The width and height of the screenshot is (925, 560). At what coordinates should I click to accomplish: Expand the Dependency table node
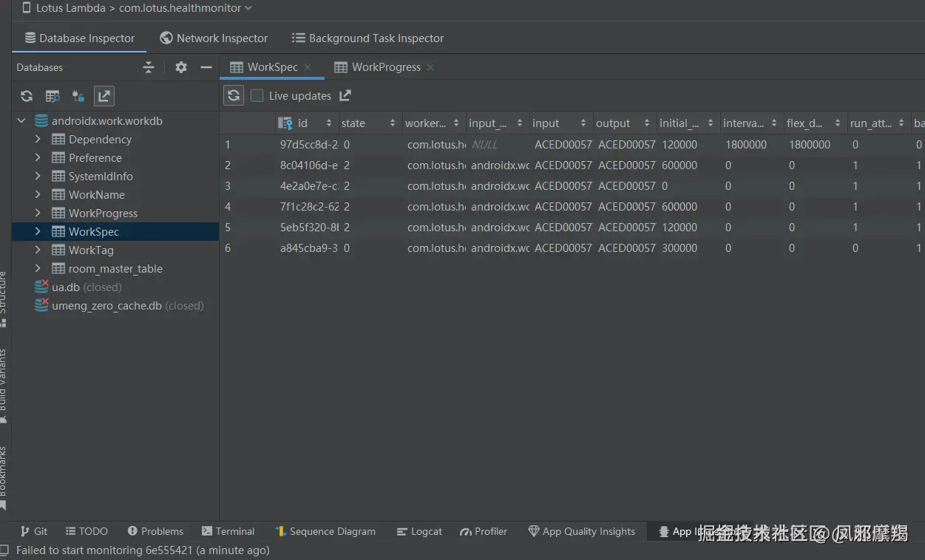[38, 140]
